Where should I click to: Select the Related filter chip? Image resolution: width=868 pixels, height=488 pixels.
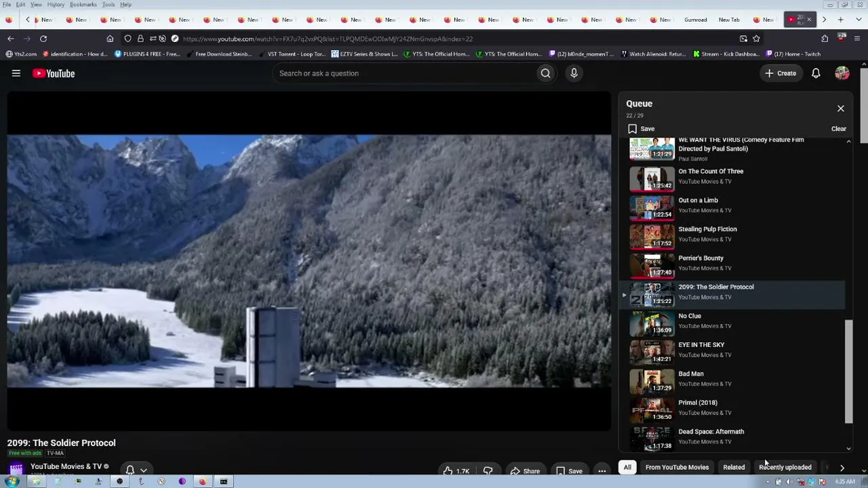[734, 467]
